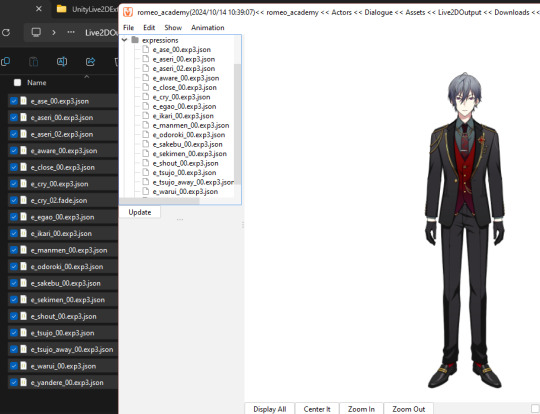Click e_manmen_00.exp3.json file icon in Explorer
Image resolution: width=540 pixels, height=414 pixels.
23,250
